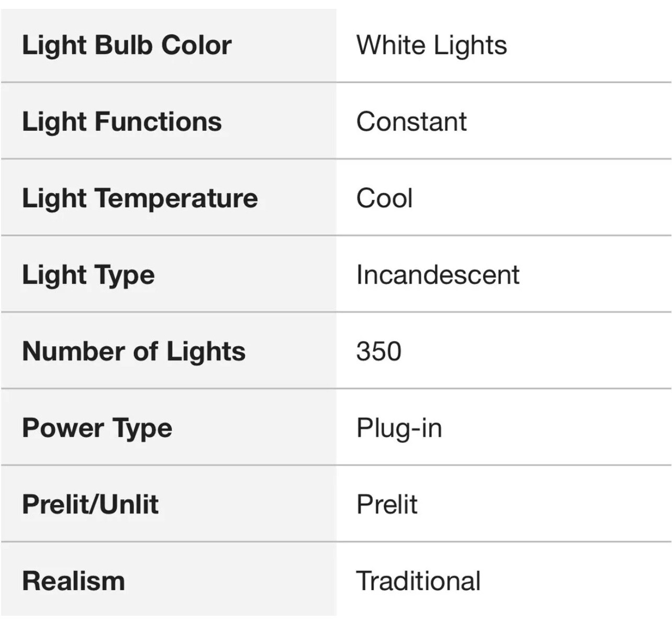Click the 'Light Bulb Color' label
The height and width of the screenshot is (622, 672).
(x=127, y=45)
